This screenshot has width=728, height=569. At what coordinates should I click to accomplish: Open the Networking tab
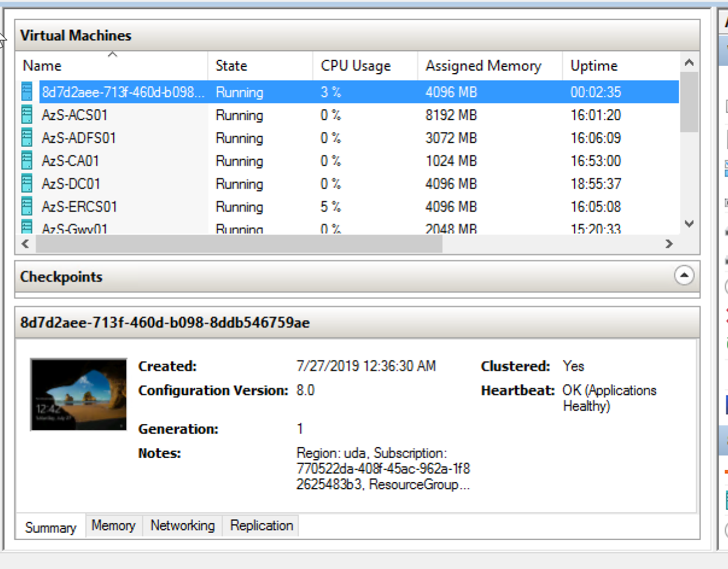pyautogui.click(x=182, y=526)
